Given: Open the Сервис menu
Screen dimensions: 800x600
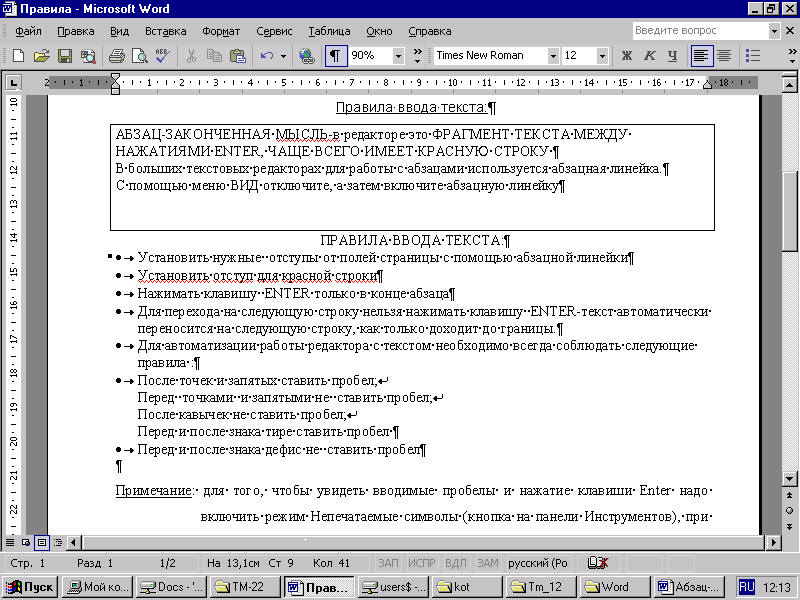Looking at the screenshot, I should [274, 31].
